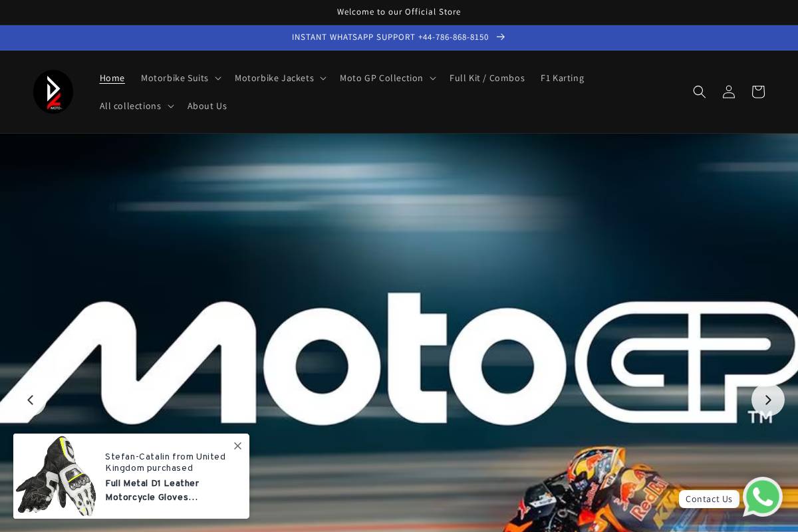798x532 pixels.
Task: Click the store logo to go home
Action: pos(53,92)
